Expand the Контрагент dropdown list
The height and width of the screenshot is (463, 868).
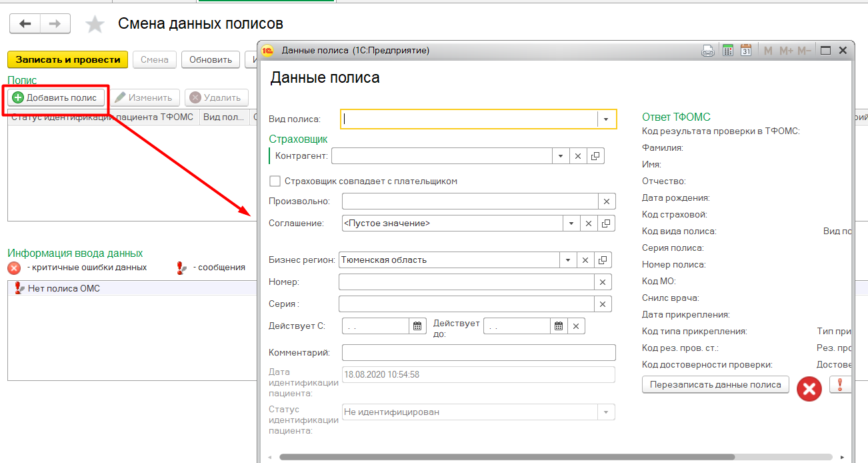tap(561, 156)
